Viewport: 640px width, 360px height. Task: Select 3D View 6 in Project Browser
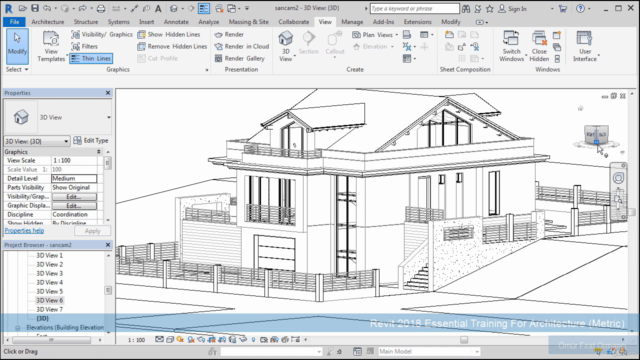coord(49,300)
